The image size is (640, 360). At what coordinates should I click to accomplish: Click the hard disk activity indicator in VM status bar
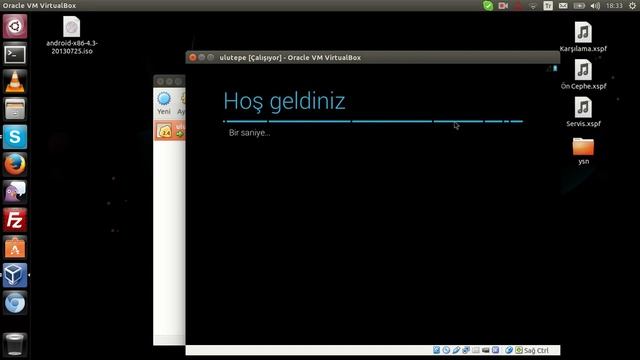point(436,350)
